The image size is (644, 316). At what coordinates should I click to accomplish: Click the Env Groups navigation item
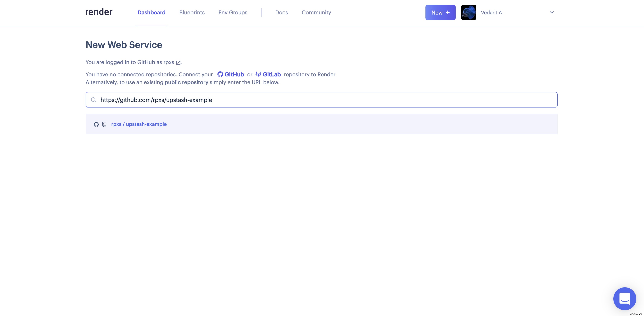(x=233, y=12)
